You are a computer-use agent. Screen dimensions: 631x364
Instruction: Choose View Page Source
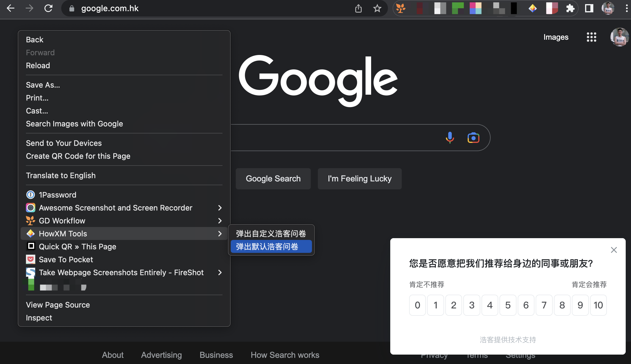(58, 305)
